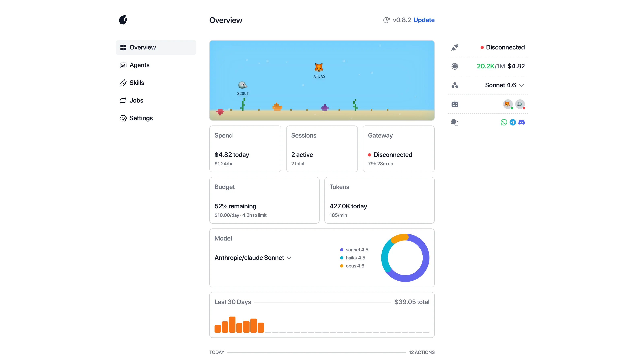This screenshot has width=644, height=362.
Task: Click the Discord channel icon
Action: click(x=521, y=122)
